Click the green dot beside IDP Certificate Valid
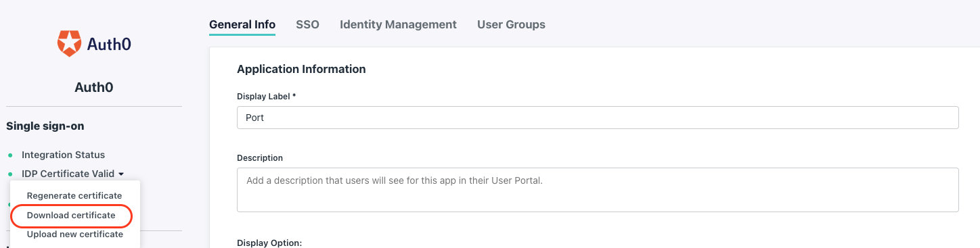The width and height of the screenshot is (980, 248). coord(10,174)
